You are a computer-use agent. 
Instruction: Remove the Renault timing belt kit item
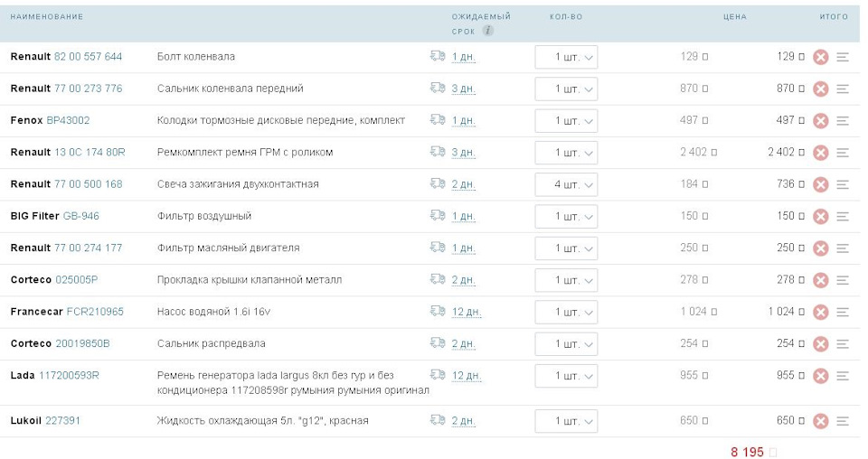point(820,153)
